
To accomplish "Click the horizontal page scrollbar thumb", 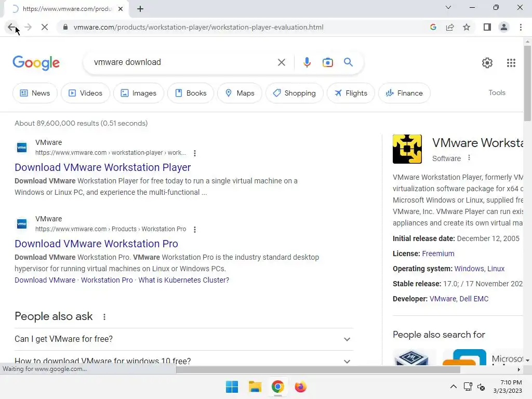I will click(x=318, y=369).
